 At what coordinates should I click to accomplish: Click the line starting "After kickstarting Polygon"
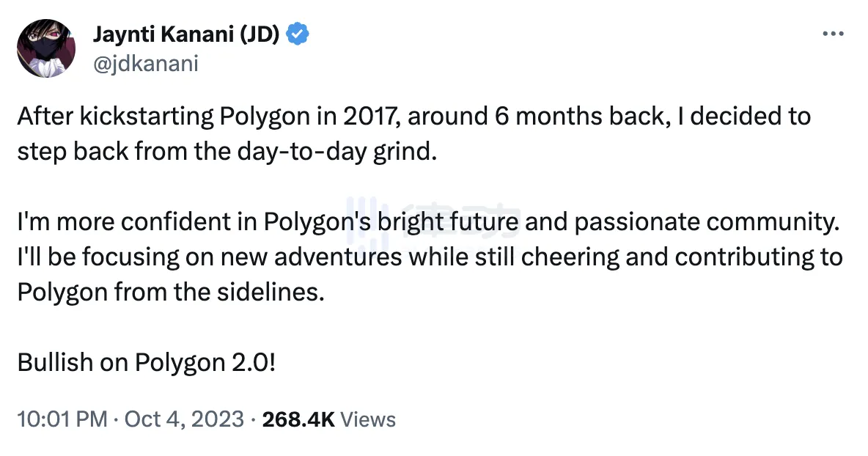point(413,117)
